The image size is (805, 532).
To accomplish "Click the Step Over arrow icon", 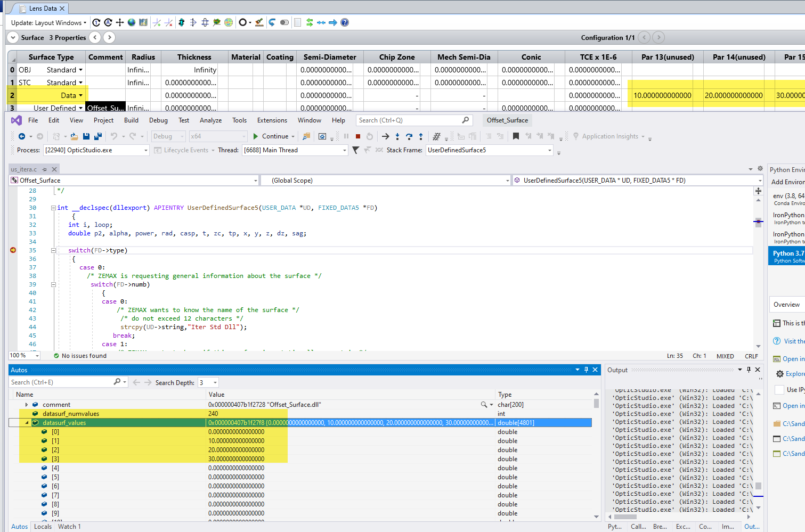I will point(409,136).
